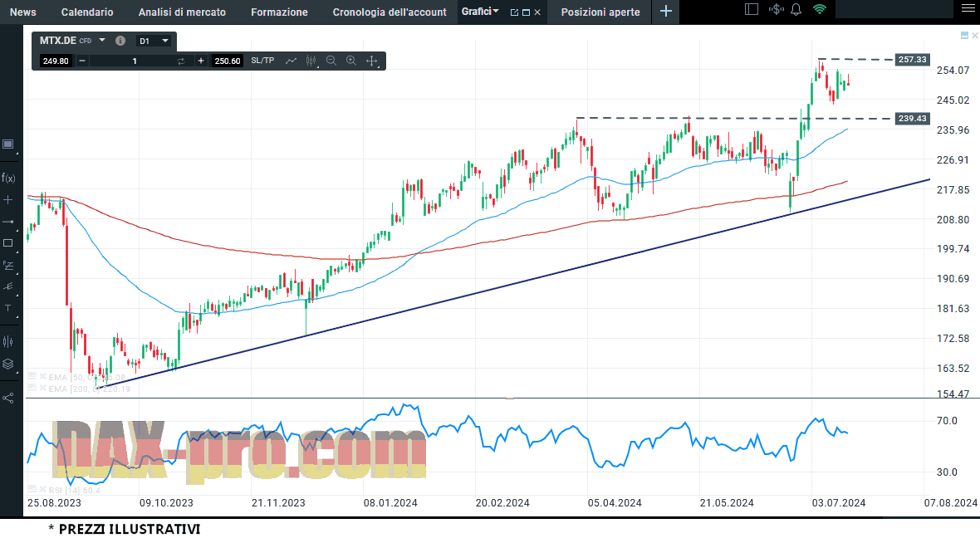Select the horizontal line drawing tool
This screenshot has width=980, height=538.
[8, 222]
